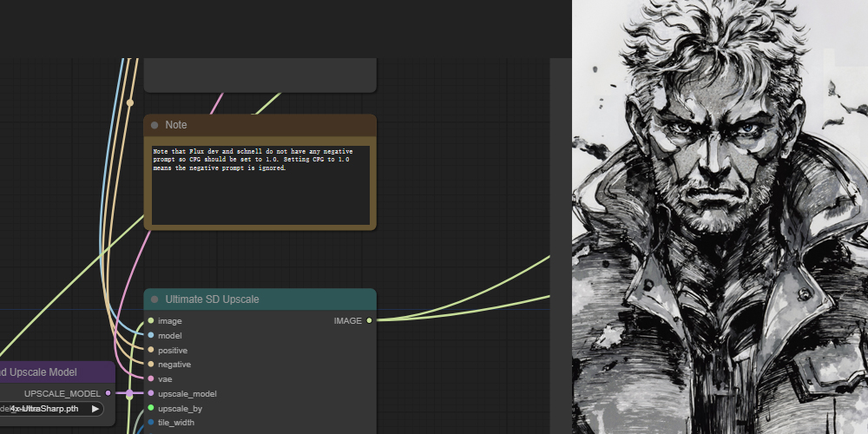
Task: Click the 'tile_width' input label
Action: coord(176,423)
